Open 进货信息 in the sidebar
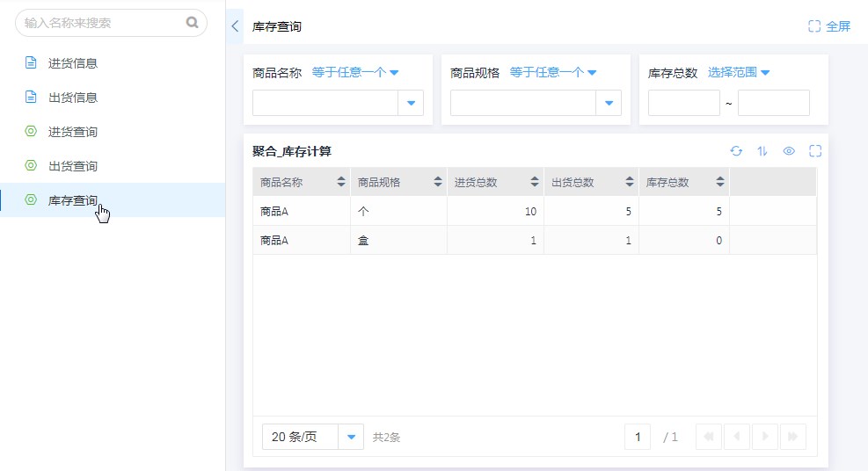The width and height of the screenshot is (868, 471). (x=73, y=63)
